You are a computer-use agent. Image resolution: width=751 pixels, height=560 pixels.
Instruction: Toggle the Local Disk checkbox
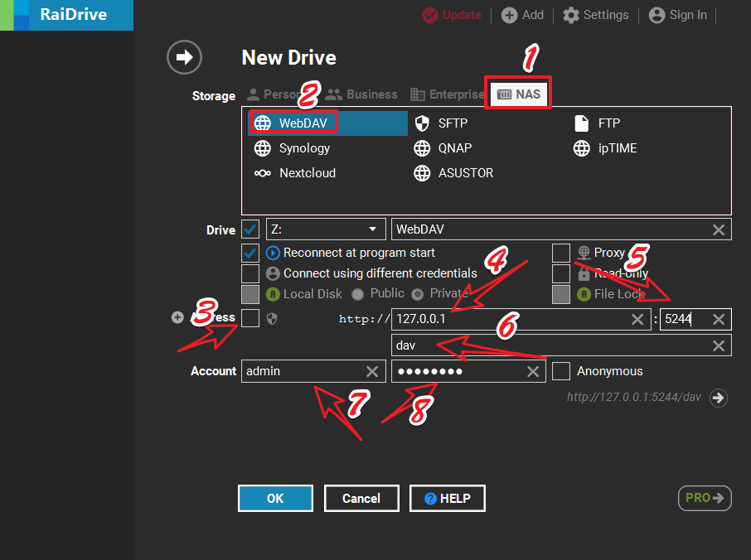(x=250, y=294)
